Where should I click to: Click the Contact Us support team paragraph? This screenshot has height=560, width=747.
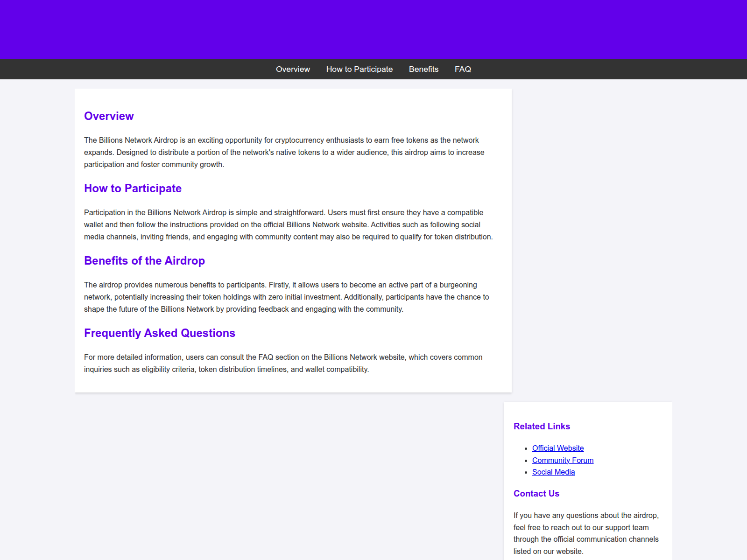point(586,533)
